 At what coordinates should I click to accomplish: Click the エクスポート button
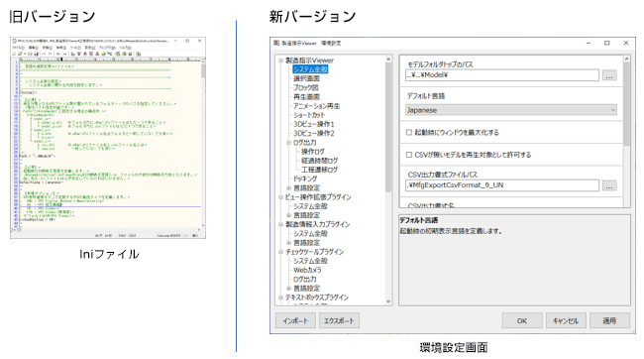click(339, 320)
